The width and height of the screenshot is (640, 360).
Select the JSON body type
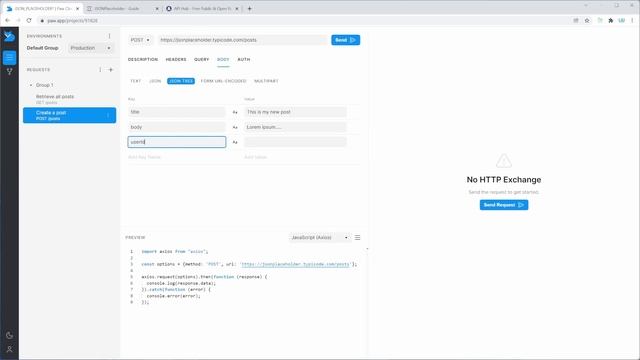pyautogui.click(x=155, y=81)
